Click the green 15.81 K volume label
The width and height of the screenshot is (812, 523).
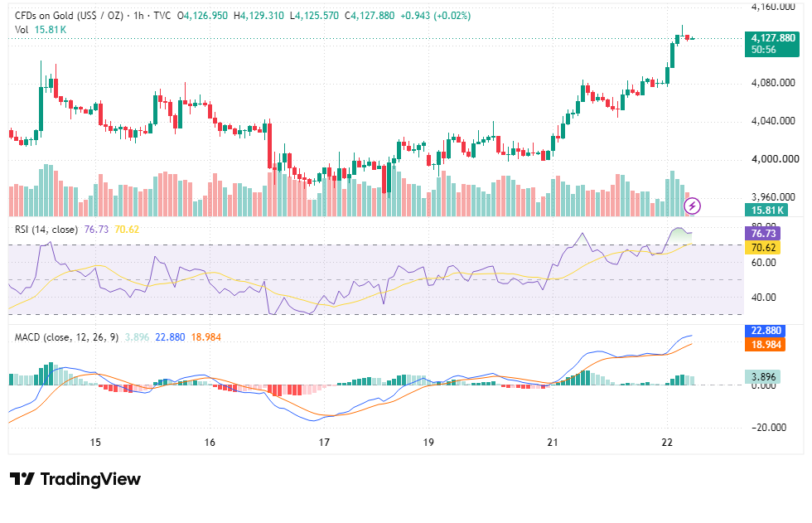pyautogui.click(x=766, y=210)
